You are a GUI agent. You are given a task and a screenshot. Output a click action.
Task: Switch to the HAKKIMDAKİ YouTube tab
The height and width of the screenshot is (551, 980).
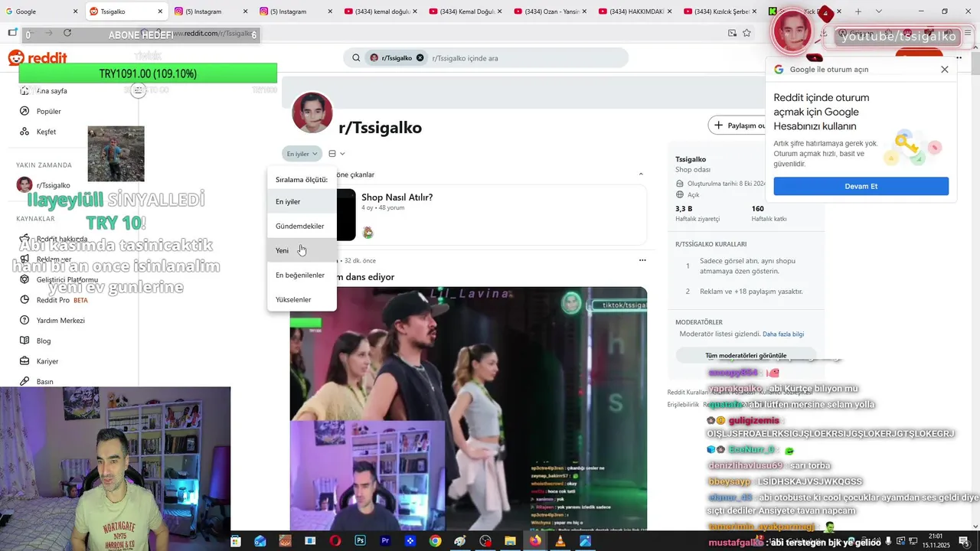coord(635,11)
